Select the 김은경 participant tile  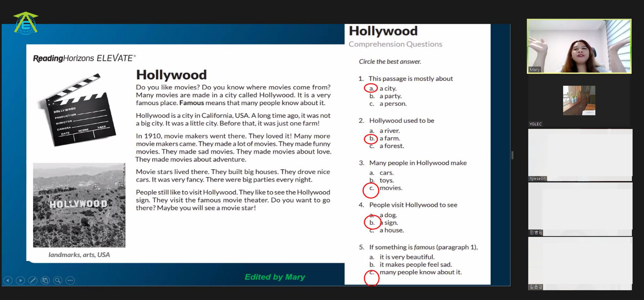[580, 264]
